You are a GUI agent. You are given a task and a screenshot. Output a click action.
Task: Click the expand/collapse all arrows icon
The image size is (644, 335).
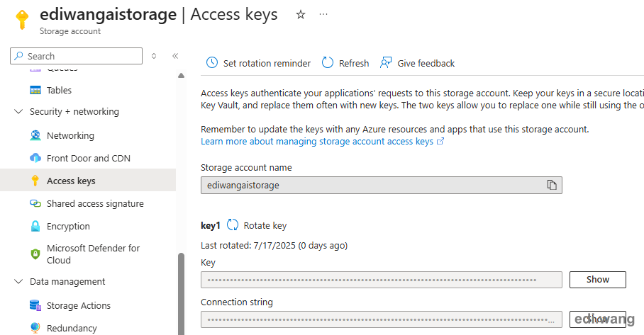pyautogui.click(x=154, y=56)
